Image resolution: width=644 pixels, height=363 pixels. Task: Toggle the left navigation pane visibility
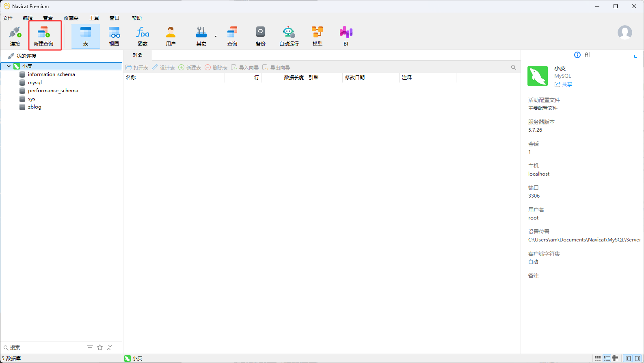(628, 359)
